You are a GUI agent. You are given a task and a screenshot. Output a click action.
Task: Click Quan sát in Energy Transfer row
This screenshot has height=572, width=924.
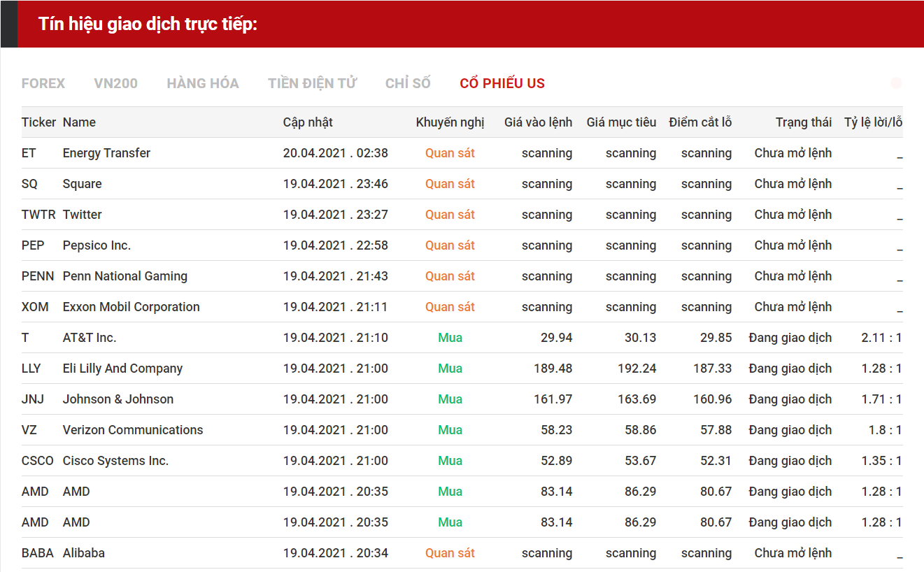point(450,153)
